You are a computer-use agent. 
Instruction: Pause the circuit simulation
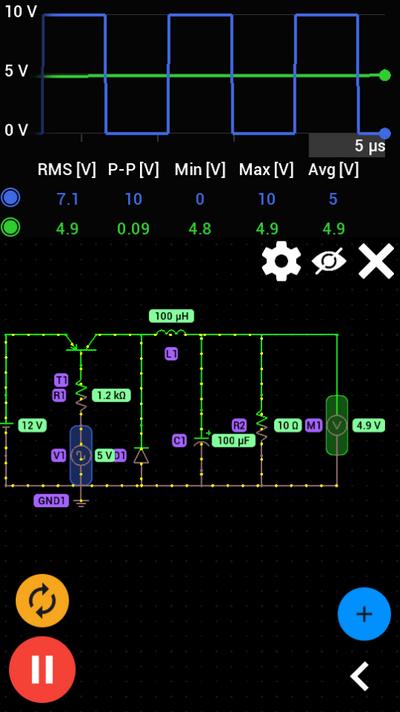pyautogui.click(x=42, y=669)
